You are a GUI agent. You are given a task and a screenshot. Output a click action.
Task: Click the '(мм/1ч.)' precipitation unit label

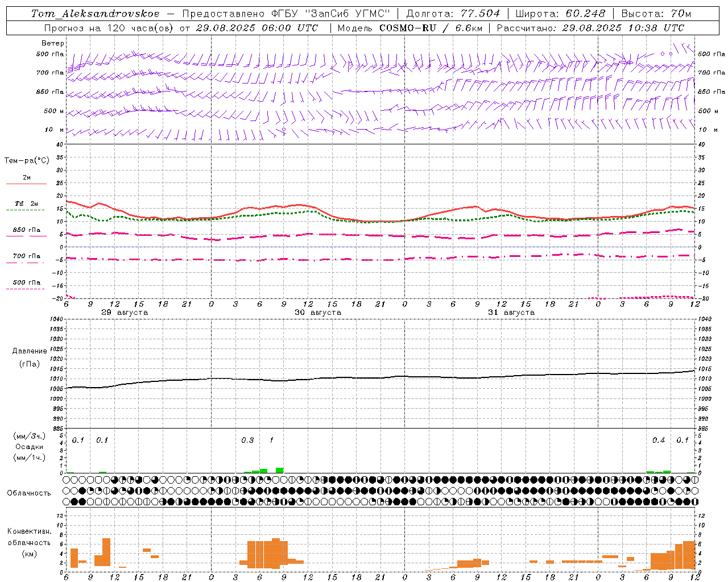[30, 458]
